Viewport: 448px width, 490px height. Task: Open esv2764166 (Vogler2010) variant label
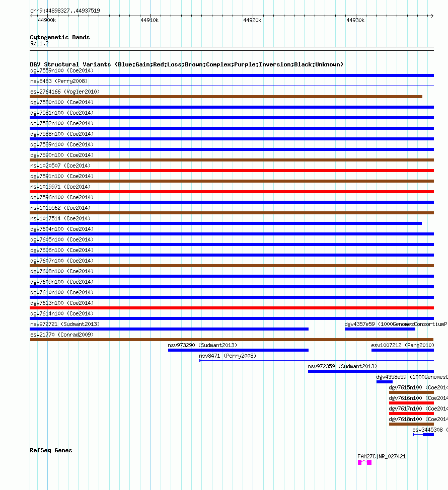[65, 92]
